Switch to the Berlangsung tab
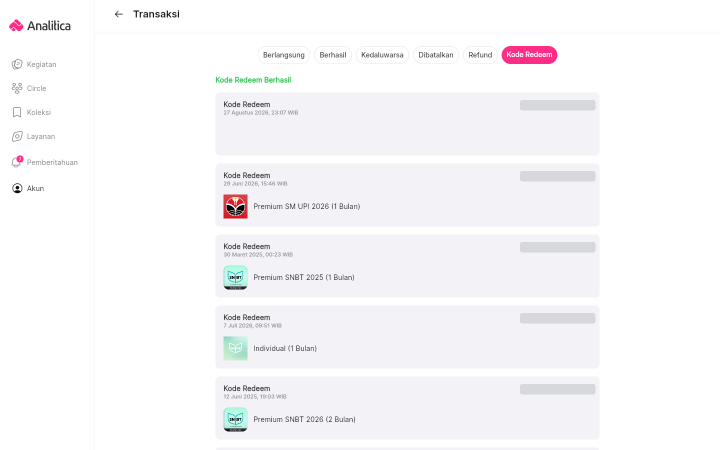This screenshot has width=720, height=450. [284, 55]
